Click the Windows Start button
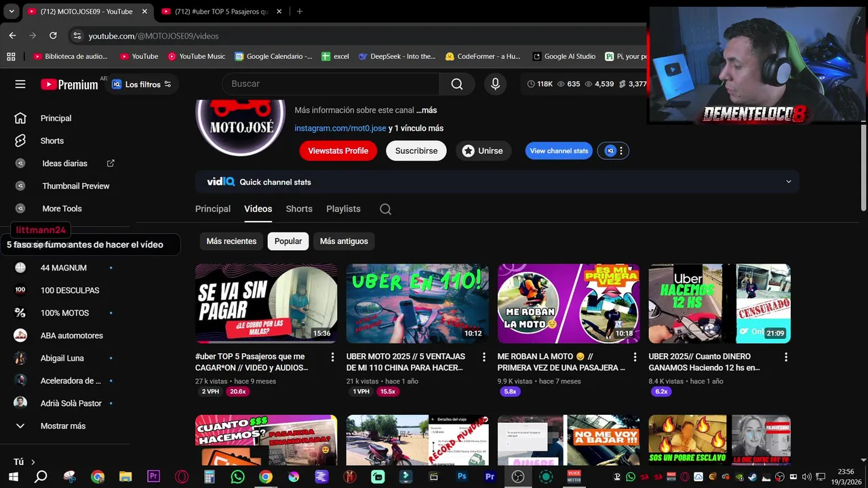868x488 pixels. [14, 476]
